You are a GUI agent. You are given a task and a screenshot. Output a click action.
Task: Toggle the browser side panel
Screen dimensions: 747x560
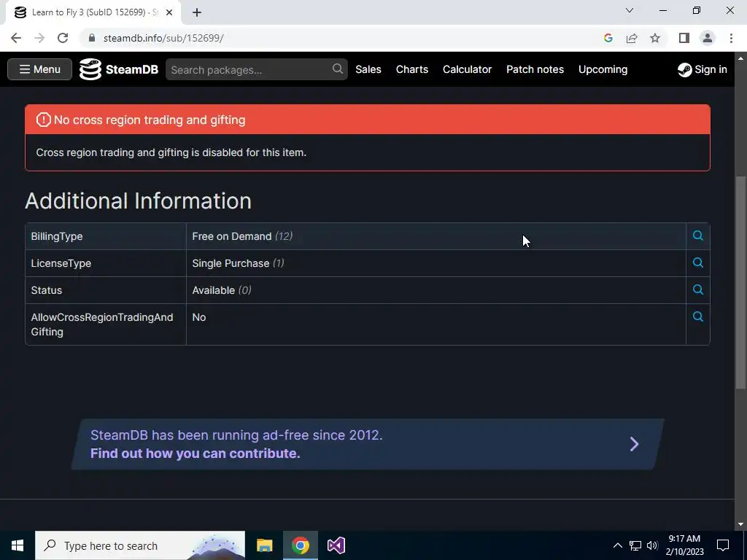coord(684,38)
